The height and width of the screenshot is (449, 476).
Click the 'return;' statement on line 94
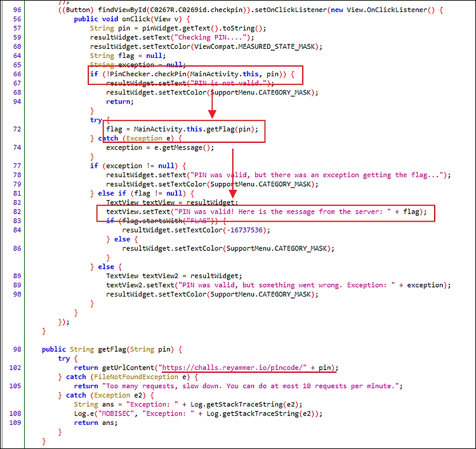point(119,102)
